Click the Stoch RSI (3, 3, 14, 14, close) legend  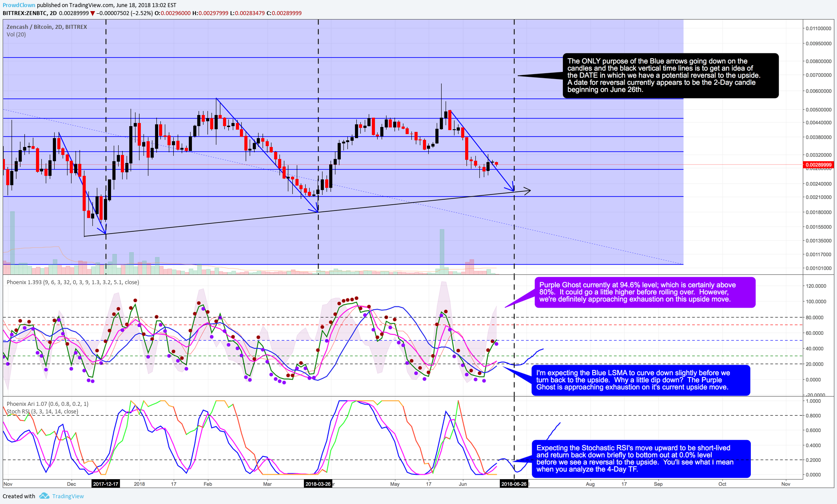(42, 411)
